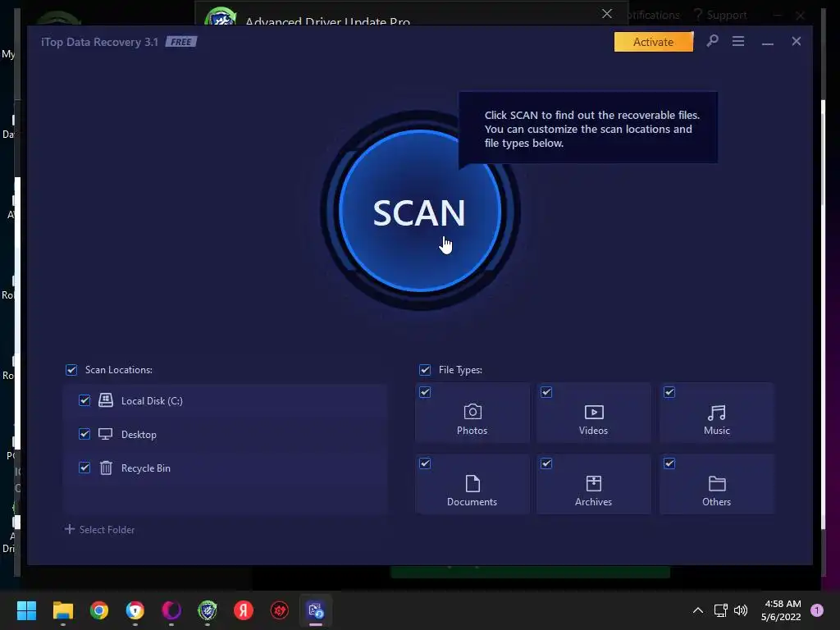Click the Videos play icon
Screen dimensions: 840x630
click(594, 412)
